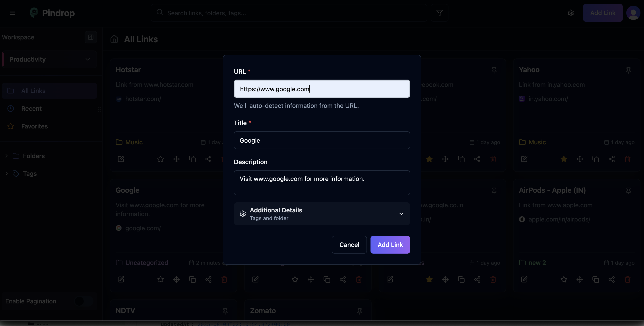
Task: Share the Yahoo link
Action: pyautogui.click(x=612, y=159)
